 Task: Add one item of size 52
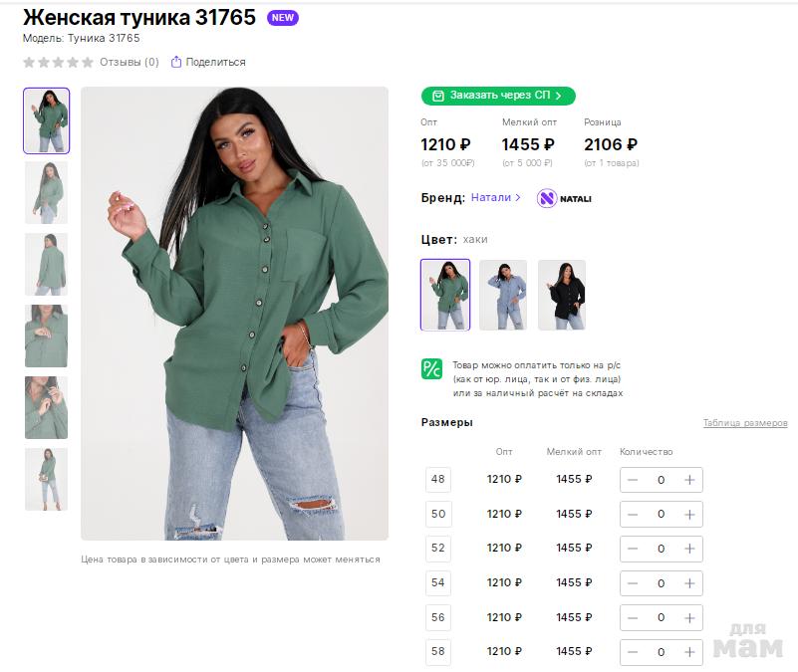[x=689, y=549]
